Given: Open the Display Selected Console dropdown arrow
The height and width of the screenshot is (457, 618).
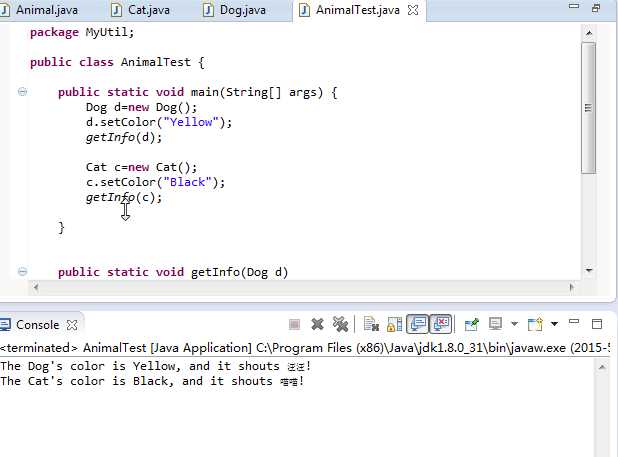Looking at the screenshot, I should pyautogui.click(x=514, y=324).
